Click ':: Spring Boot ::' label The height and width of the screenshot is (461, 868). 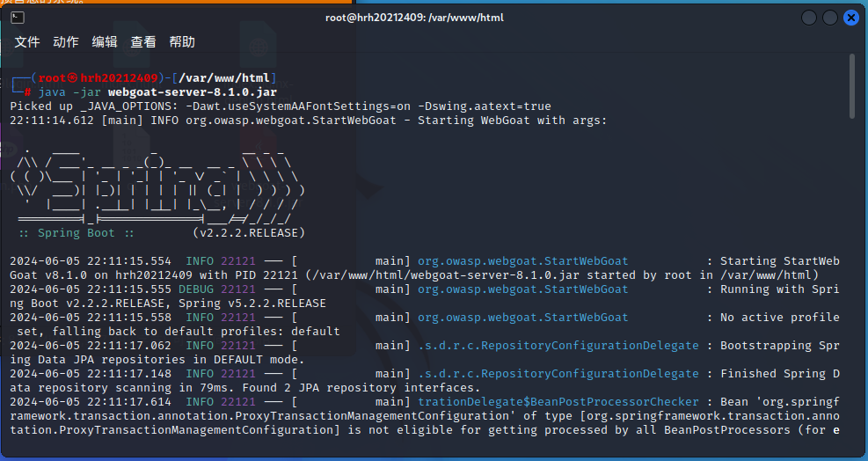(x=77, y=233)
